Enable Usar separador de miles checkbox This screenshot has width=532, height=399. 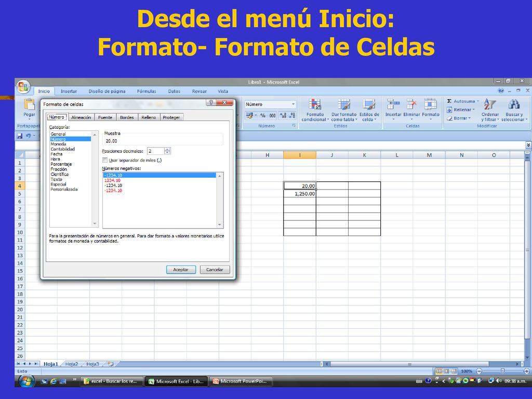click(x=105, y=160)
